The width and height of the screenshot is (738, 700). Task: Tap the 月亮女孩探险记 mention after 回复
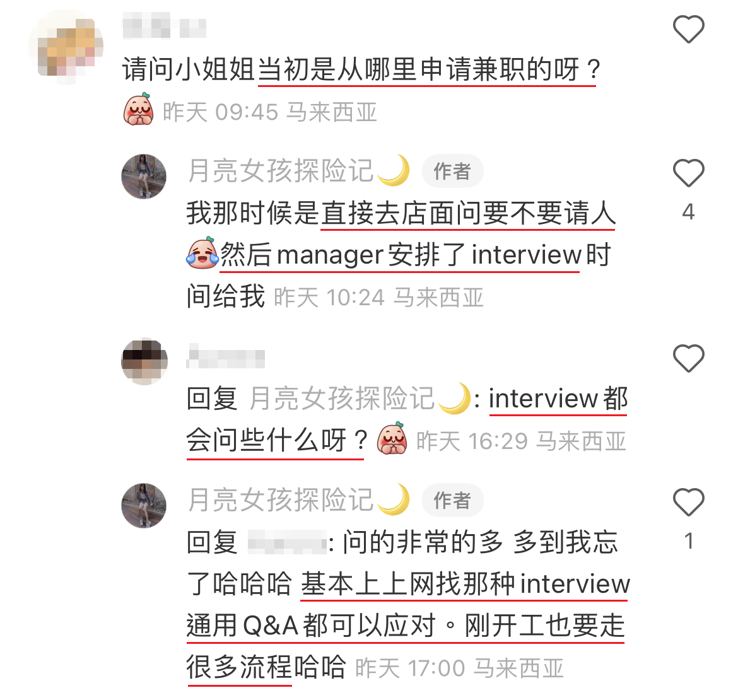tap(360, 399)
